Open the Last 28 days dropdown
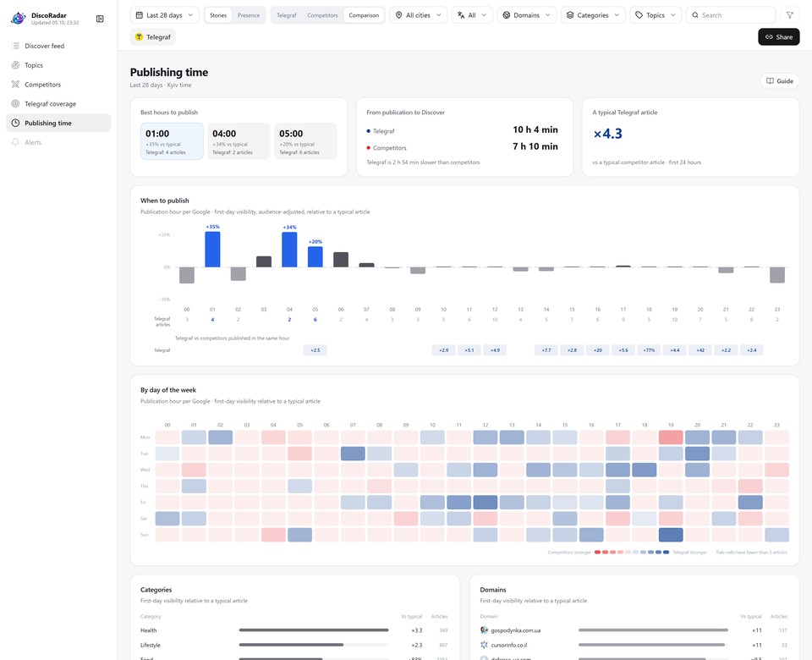812x660 pixels. [164, 15]
